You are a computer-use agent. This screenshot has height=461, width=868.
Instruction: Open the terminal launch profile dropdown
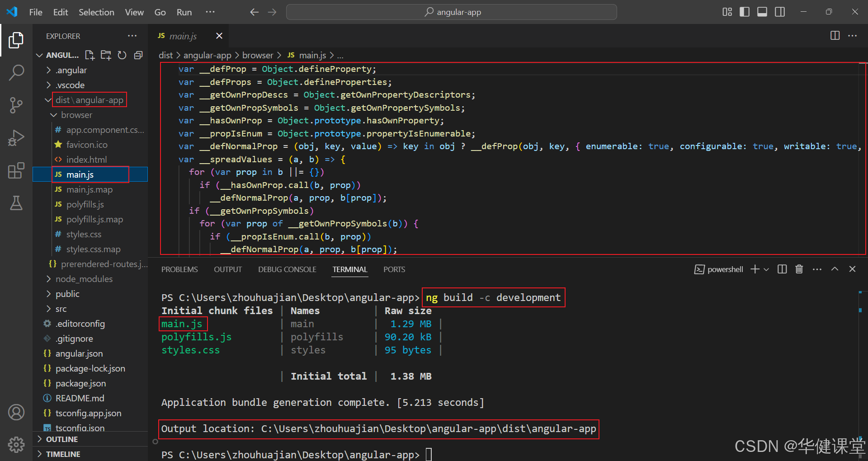(x=766, y=269)
